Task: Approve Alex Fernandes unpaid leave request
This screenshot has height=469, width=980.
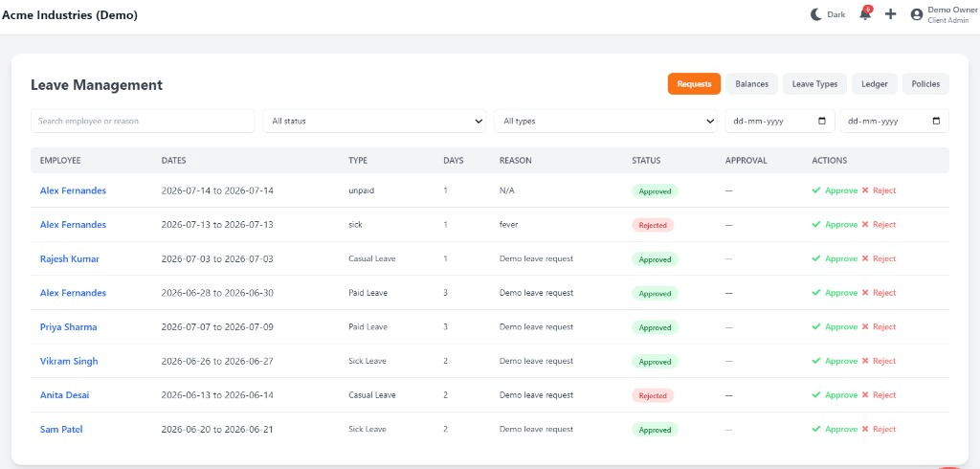Action: click(835, 190)
